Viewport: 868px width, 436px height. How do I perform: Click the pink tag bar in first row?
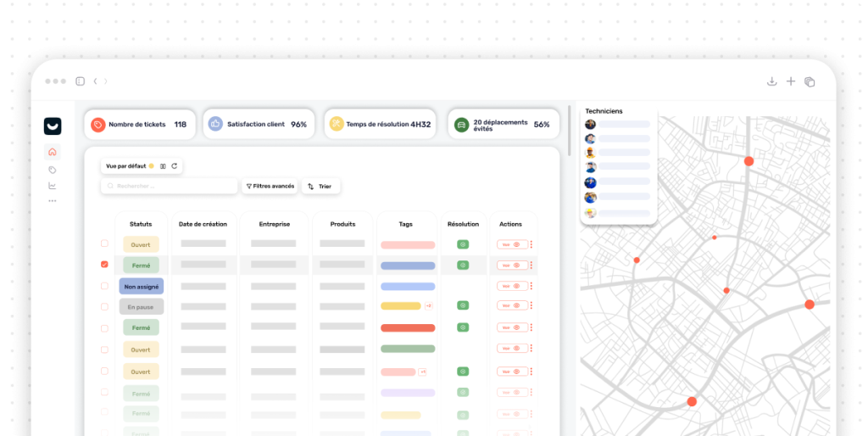pos(408,244)
